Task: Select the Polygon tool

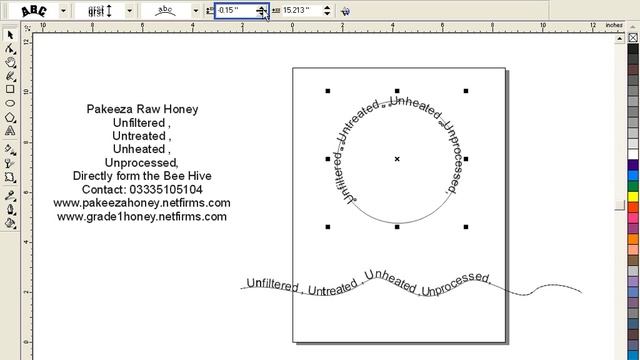Action: tap(10, 117)
